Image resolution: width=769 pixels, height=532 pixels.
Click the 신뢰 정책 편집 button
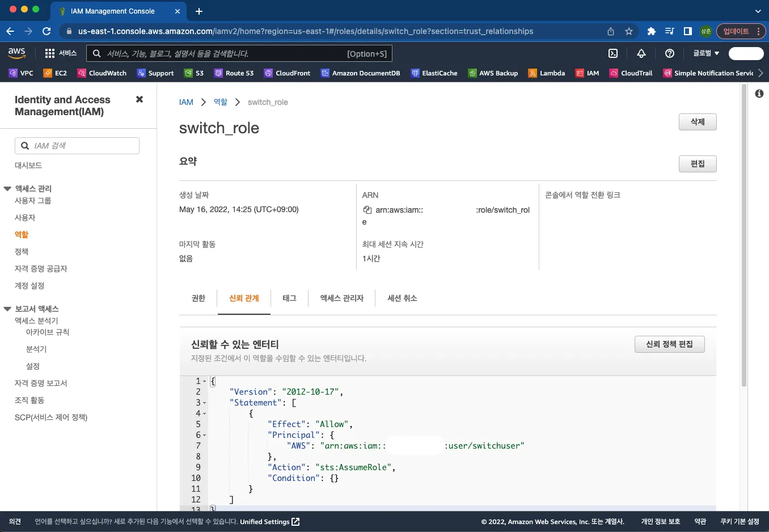(x=669, y=344)
